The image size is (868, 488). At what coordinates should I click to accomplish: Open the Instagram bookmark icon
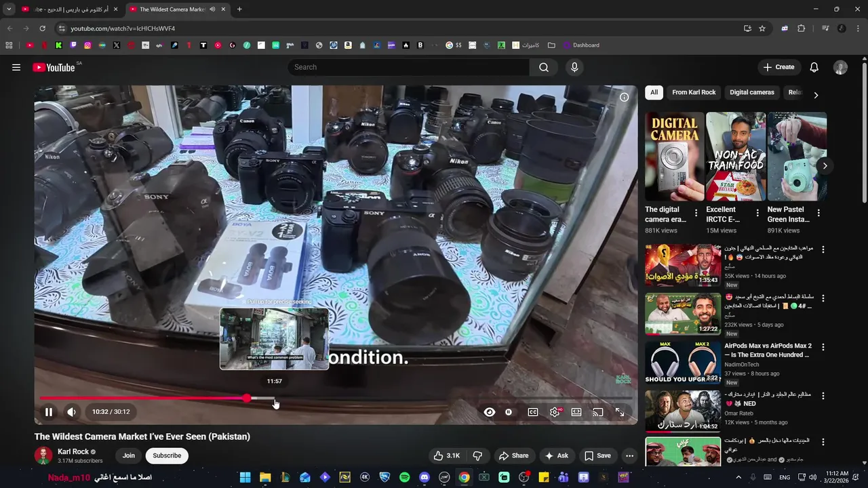[x=87, y=45]
